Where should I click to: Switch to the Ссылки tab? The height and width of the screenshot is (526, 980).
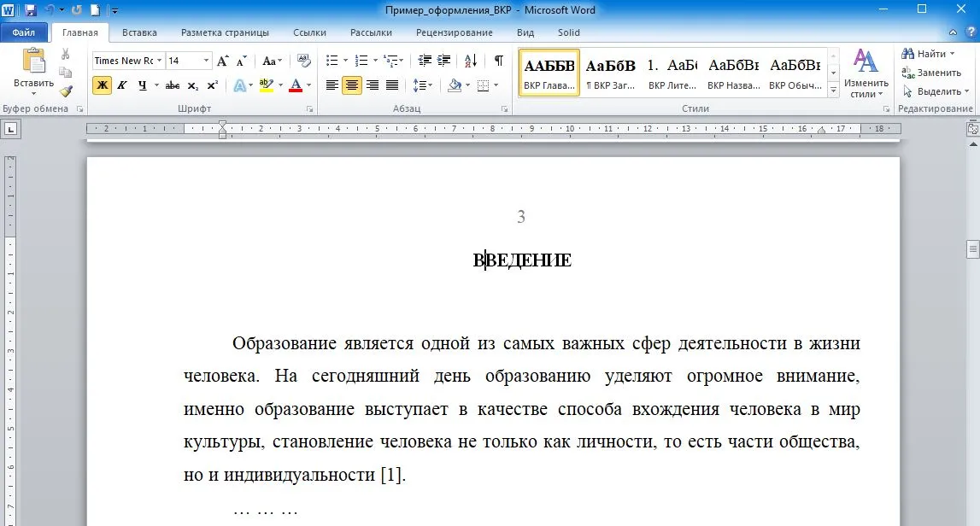[x=310, y=32]
